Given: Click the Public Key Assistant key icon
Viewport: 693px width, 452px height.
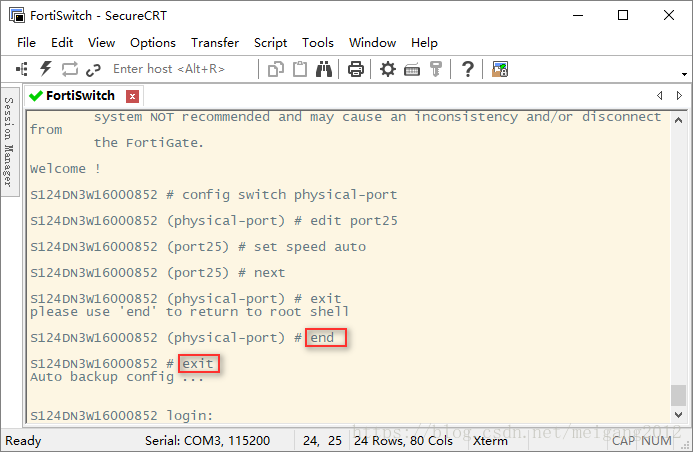Looking at the screenshot, I should pos(436,69).
